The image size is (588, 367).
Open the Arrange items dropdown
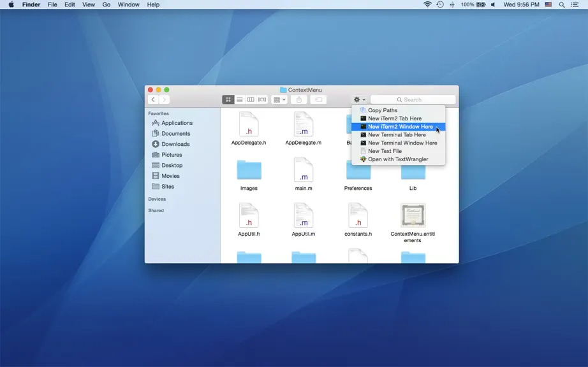(x=279, y=99)
